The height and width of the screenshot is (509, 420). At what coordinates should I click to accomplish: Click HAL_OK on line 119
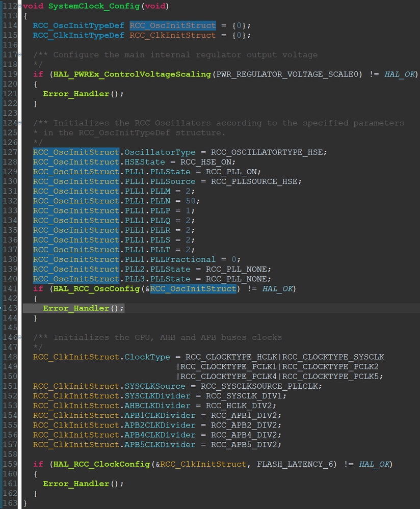point(400,74)
